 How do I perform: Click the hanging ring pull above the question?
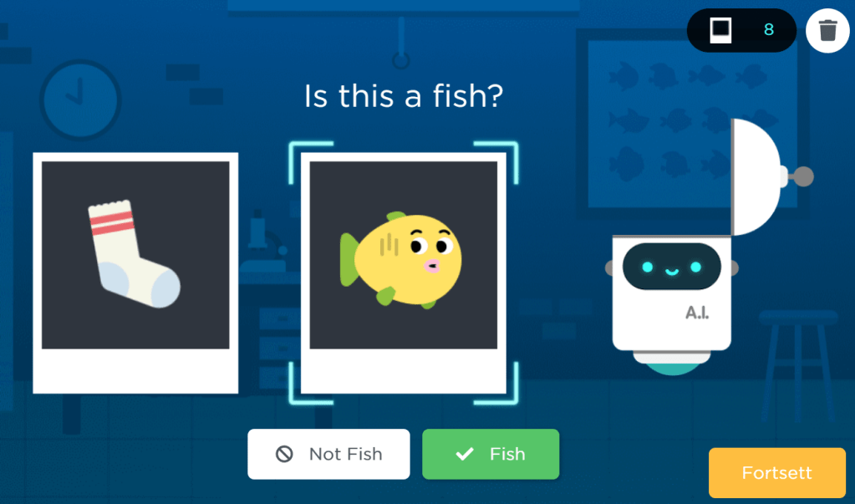pyautogui.click(x=401, y=60)
